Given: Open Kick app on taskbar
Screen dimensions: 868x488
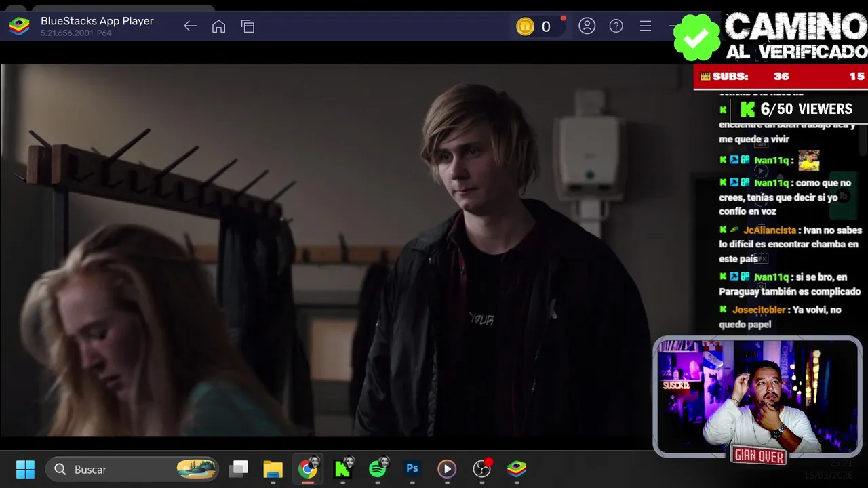Looking at the screenshot, I should pyautogui.click(x=343, y=469).
